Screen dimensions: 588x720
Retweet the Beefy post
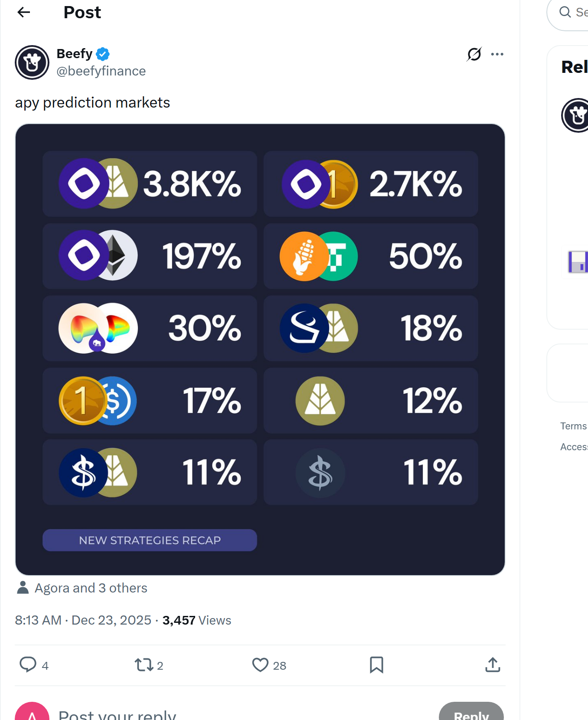pos(144,665)
